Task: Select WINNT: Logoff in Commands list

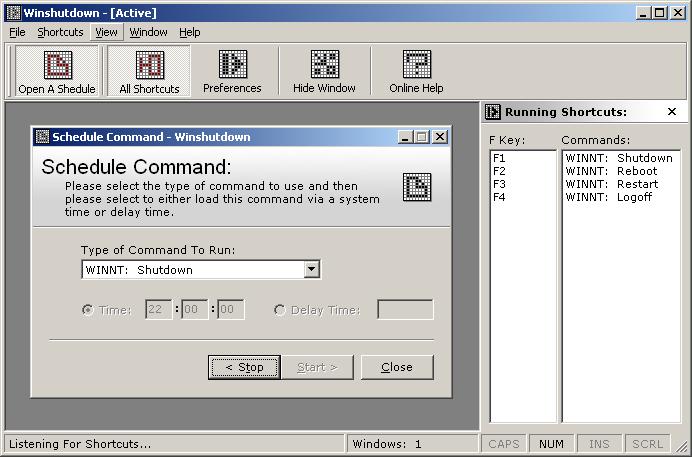Action: tap(621, 197)
